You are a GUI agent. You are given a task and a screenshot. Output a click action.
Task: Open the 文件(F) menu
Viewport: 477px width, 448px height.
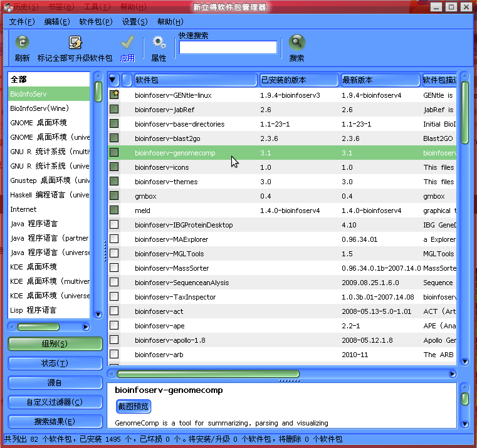pos(22,22)
